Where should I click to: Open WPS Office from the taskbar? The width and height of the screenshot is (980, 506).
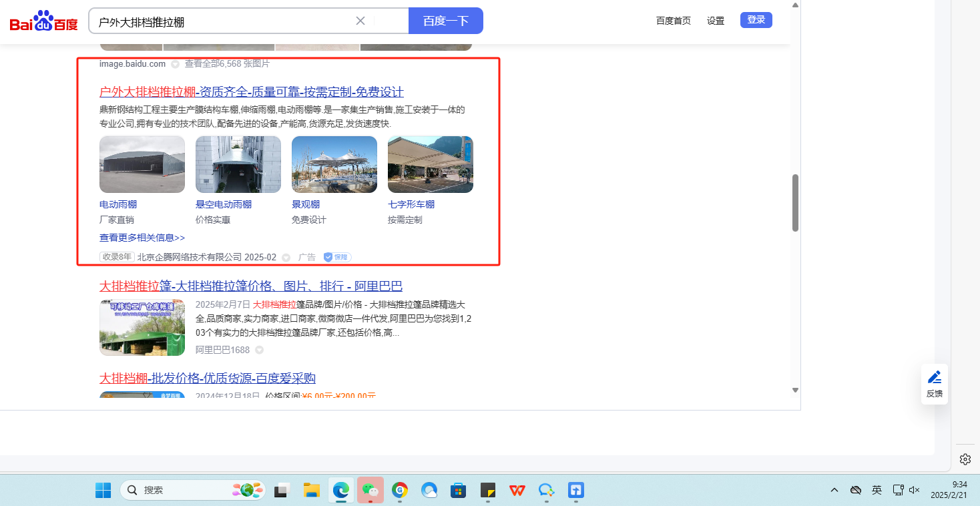pyautogui.click(x=517, y=490)
